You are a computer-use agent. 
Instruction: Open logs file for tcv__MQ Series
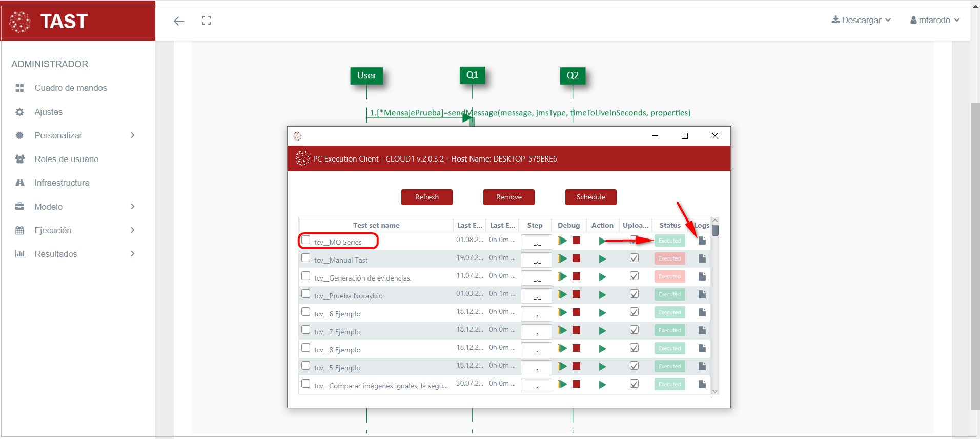pos(702,241)
